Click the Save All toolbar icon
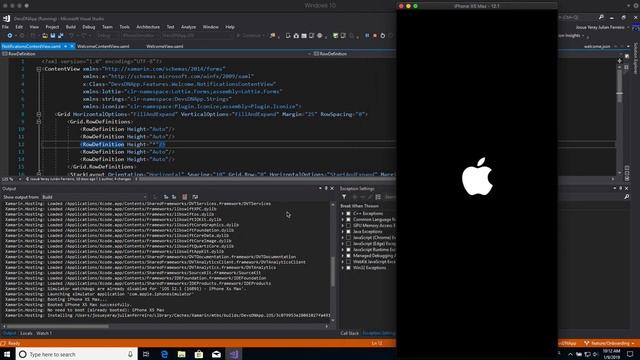 point(60,36)
